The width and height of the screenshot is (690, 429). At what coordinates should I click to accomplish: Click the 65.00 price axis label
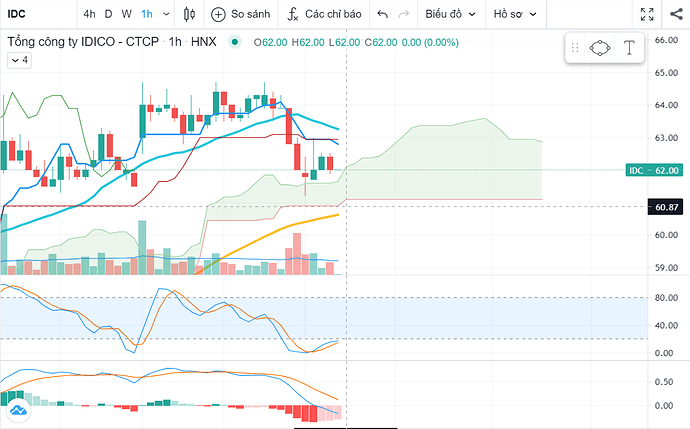(666, 73)
